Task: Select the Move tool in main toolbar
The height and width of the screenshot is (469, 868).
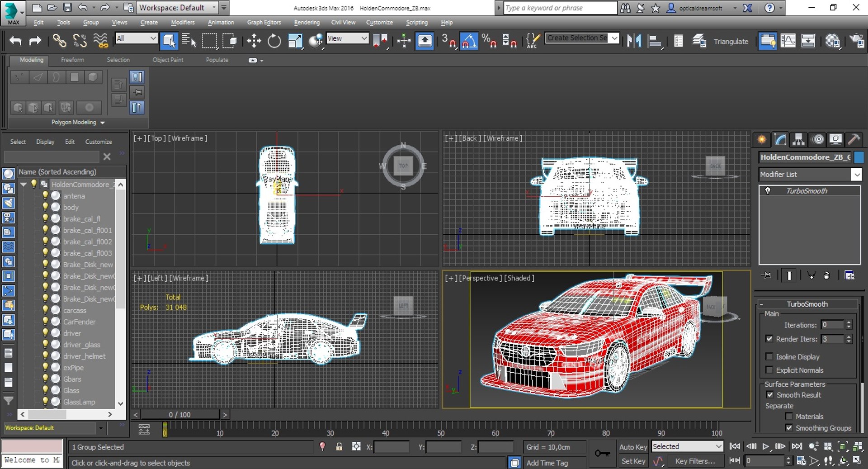Action: [254, 41]
